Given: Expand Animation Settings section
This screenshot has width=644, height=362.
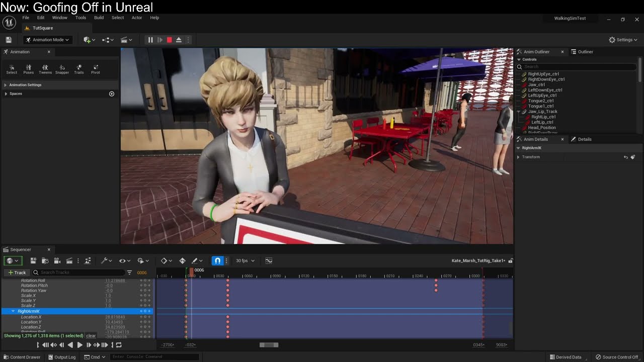Looking at the screenshot, I should click(6, 85).
